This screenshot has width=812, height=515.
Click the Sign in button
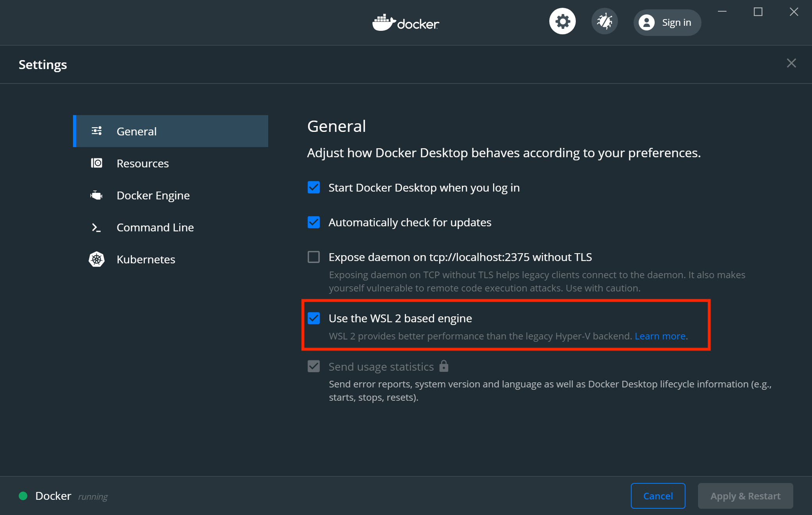coord(668,23)
